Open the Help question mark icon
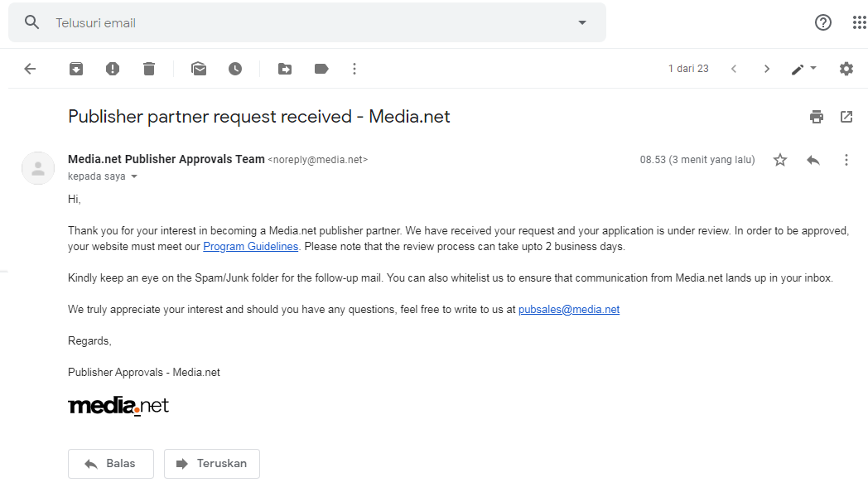 (822, 22)
